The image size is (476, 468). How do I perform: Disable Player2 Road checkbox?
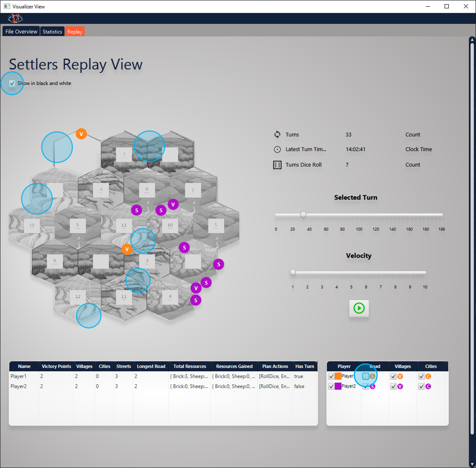coord(366,386)
